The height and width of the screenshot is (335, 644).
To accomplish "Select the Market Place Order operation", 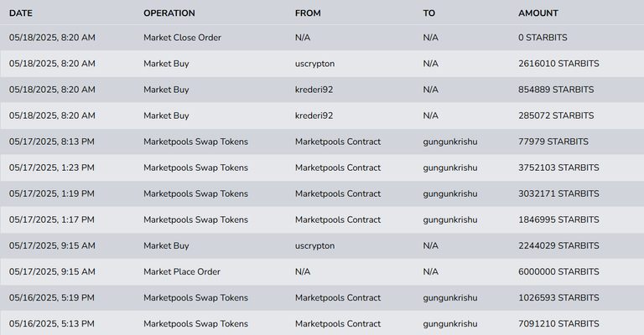I will click(x=182, y=271).
